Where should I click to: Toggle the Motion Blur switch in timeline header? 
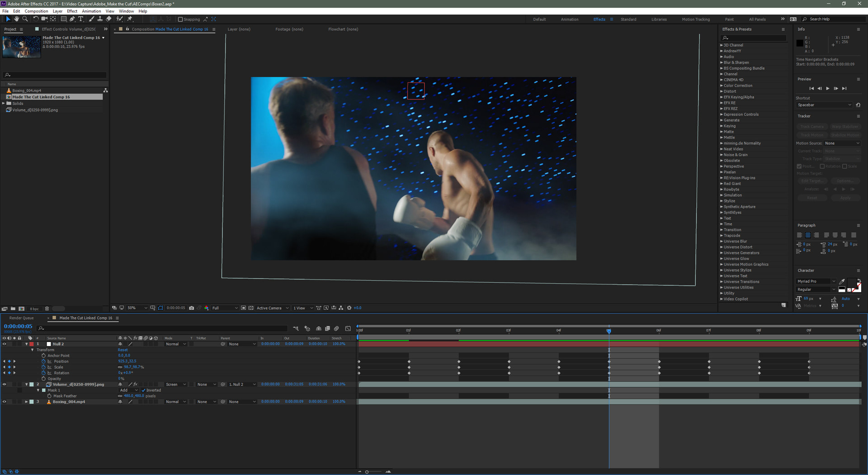click(337, 328)
